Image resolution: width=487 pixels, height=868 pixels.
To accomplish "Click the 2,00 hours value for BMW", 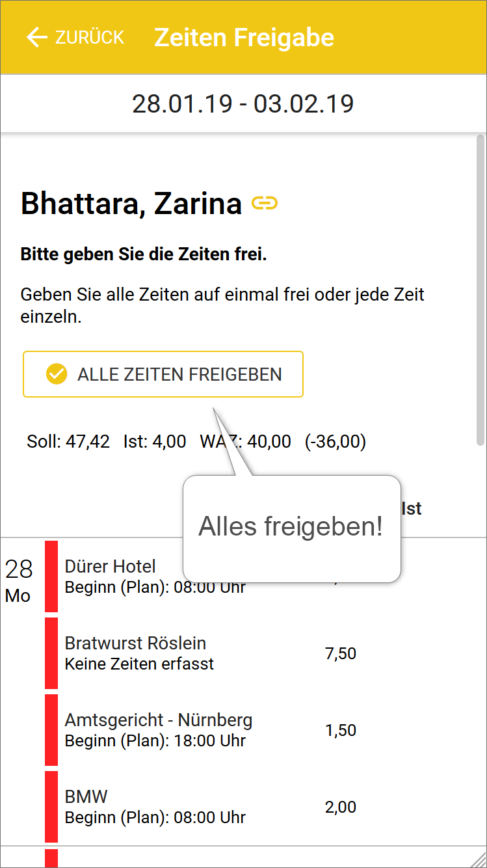I will tap(341, 807).
